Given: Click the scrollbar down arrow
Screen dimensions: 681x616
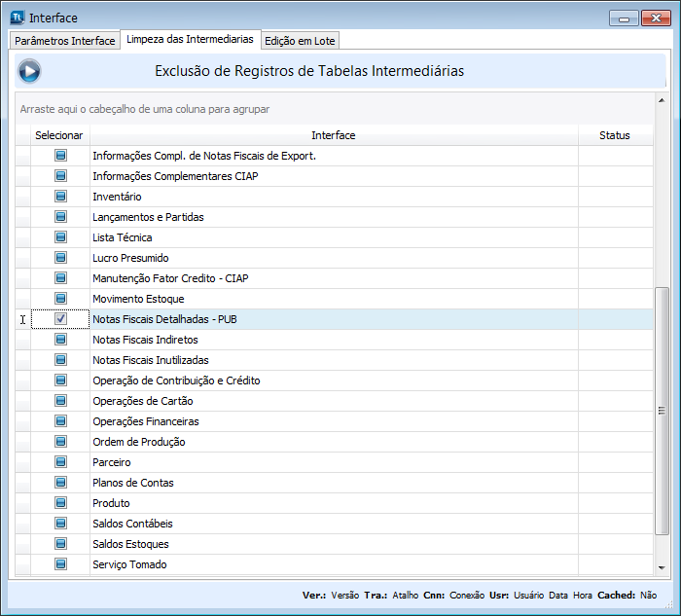Looking at the screenshot, I should 662,569.
